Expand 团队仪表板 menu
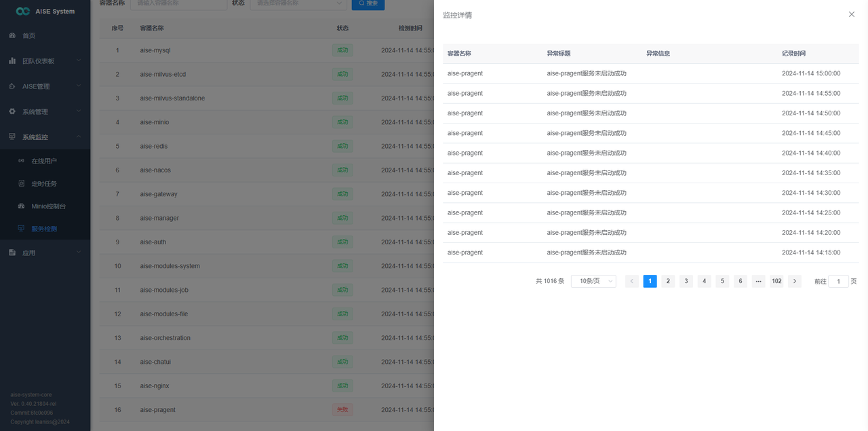Image resolution: width=868 pixels, height=431 pixels. [x=45, y=60]
